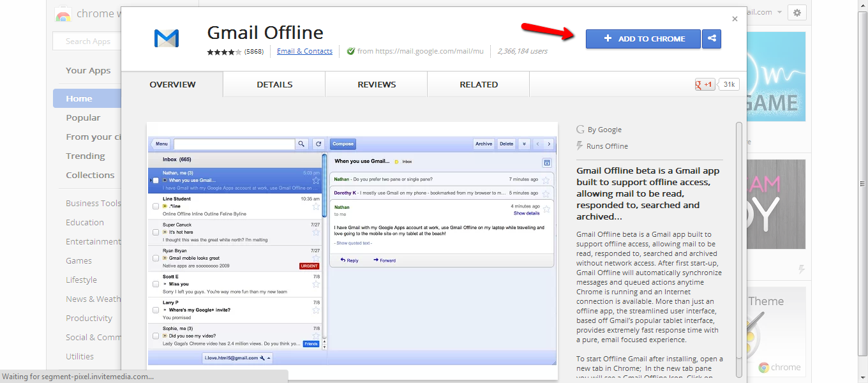Switch to the Details tab
Viewport: 868px width, 383px height.
click(x=274, y=84)
